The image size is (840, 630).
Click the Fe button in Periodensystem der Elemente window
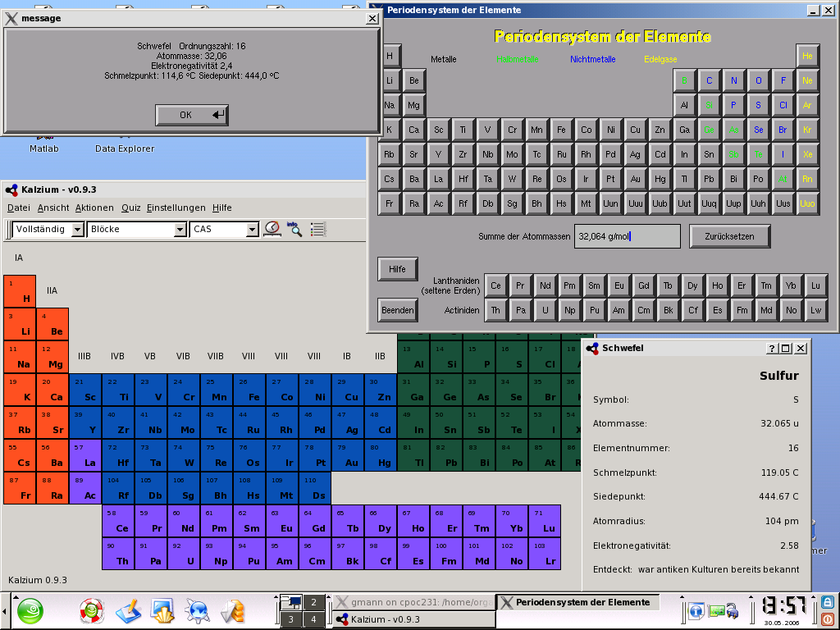561,130
